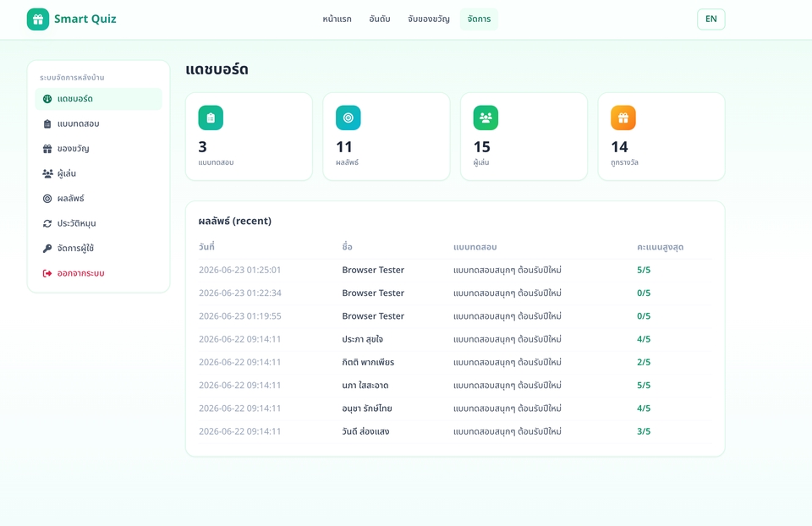Click score 5/5 in 01:25:01 row
Viewport: 812px width, 526px height.
(x=644, y=270)
